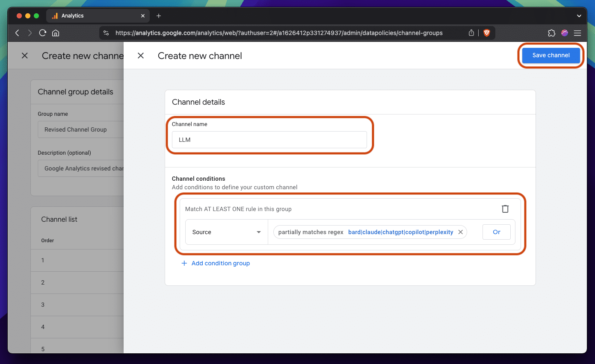Click the Save channel button

pyautogui.click(x=551, y=55)
